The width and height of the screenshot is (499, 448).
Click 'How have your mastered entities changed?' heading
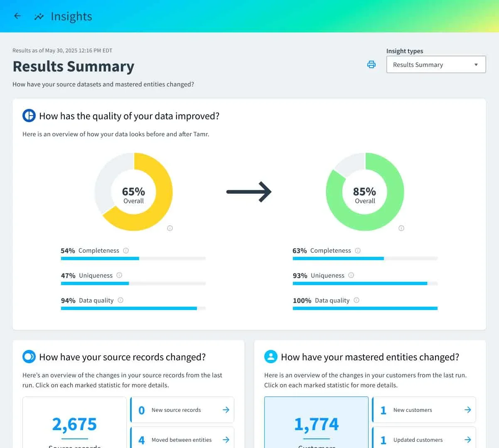[370, 357]
